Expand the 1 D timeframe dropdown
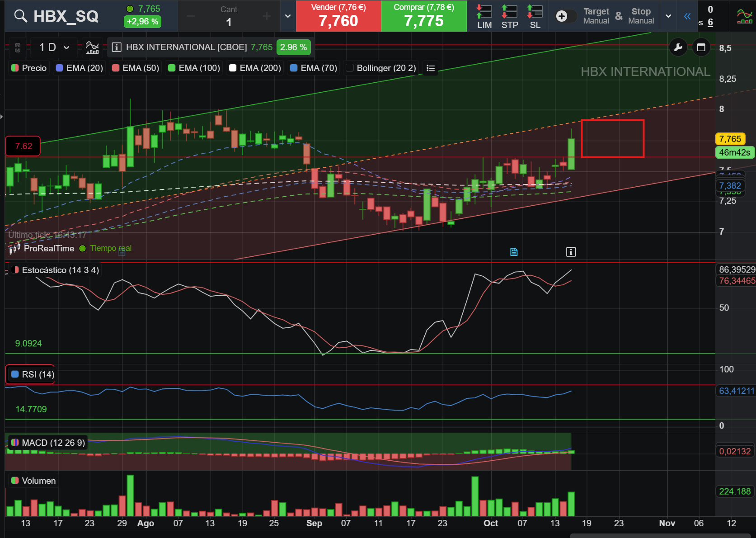Image resolution: width=756 pixels, height=538 pixels. pos(54,47)
